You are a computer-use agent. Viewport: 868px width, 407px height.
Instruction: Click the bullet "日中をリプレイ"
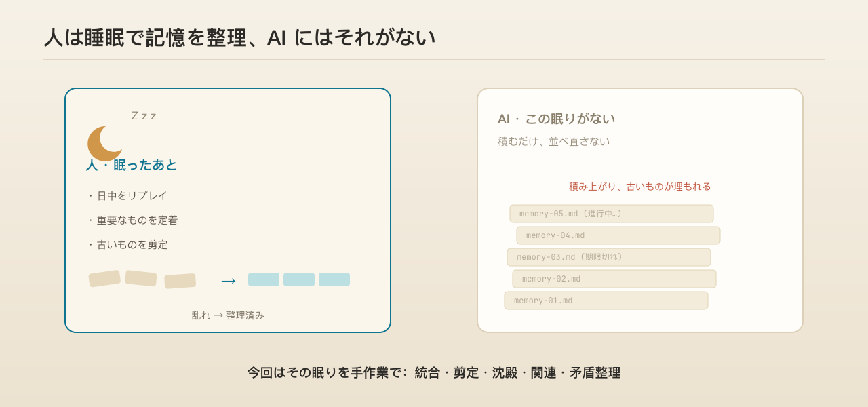pos(127,195)
